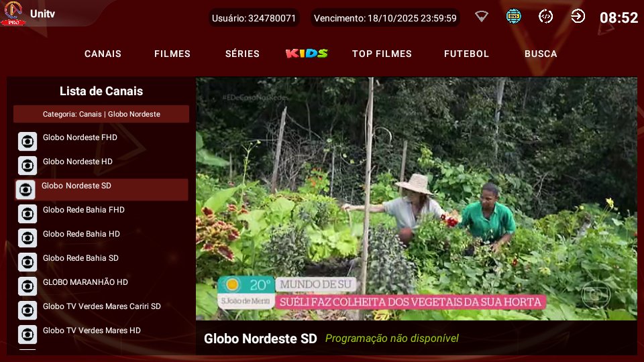The height and width of the screenshot is (362, 644).
Task: Open the FUTEBOL tab
Action: click(466, 54)
